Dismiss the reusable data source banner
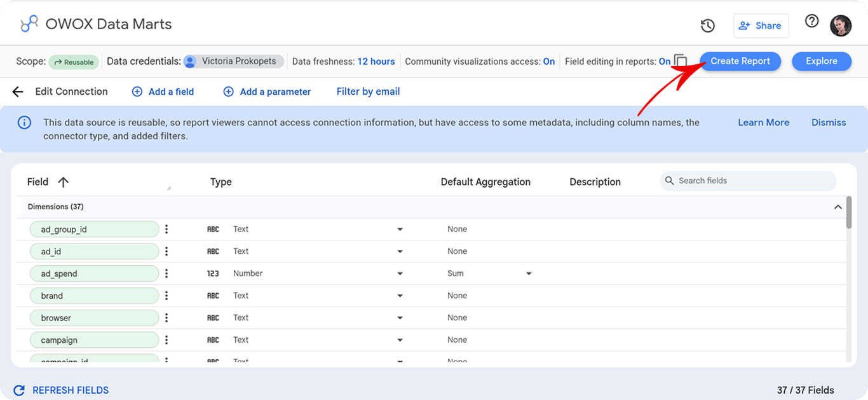868x400 pixels. pos(829,122)
